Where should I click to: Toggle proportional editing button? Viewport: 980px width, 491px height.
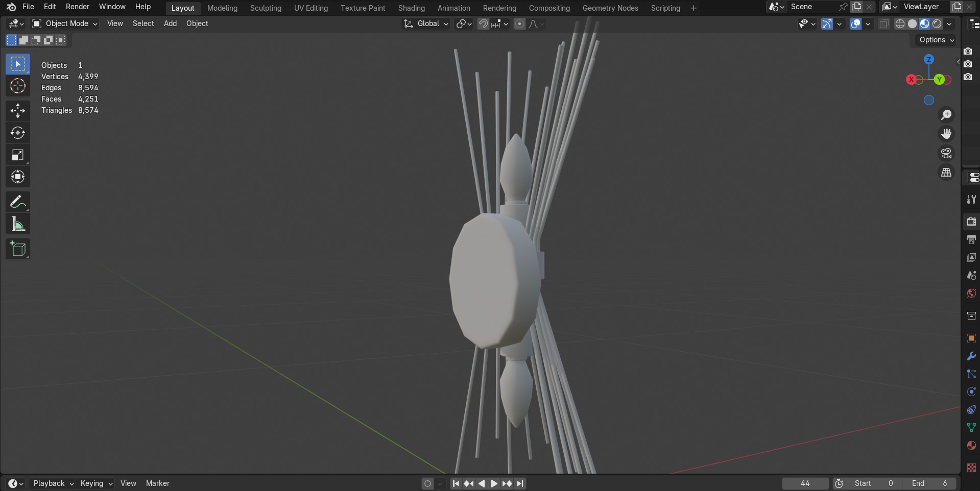[x=519, y=24]
